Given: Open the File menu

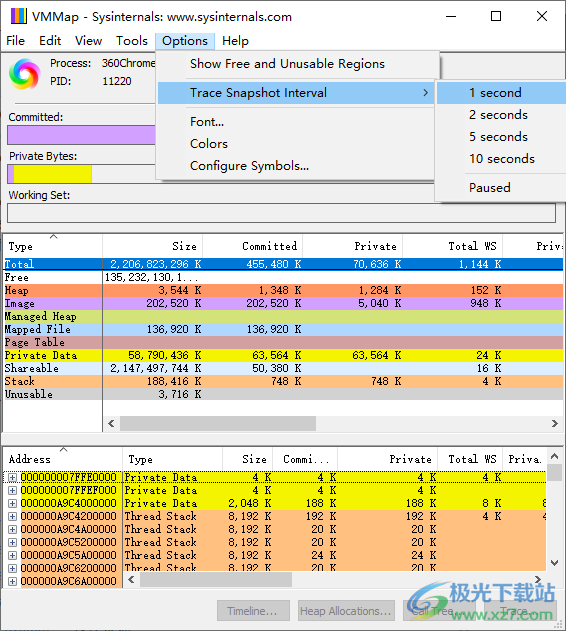Looking at the screenshot, I should coord(15,41).
